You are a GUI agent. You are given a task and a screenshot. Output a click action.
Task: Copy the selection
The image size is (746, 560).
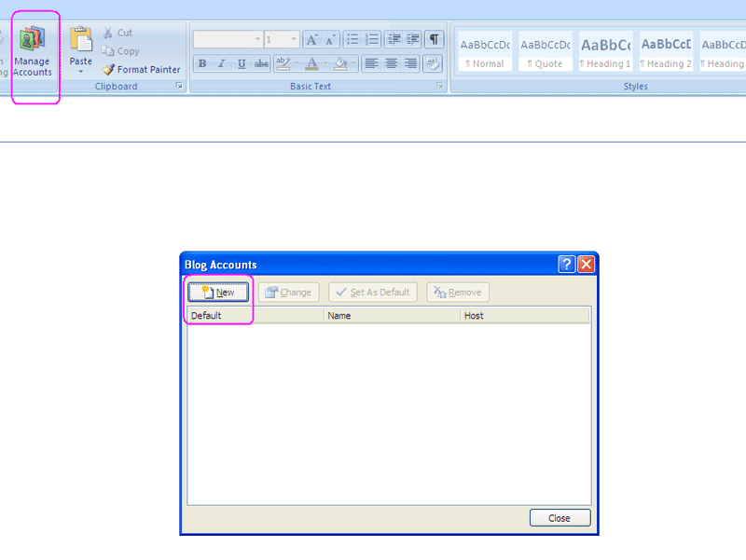[x=121, y=51]
